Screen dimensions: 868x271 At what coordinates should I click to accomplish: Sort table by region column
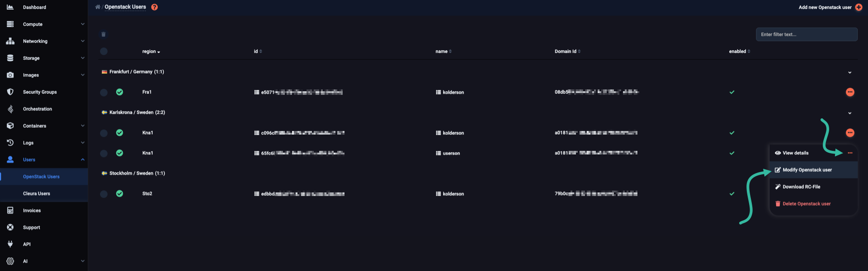click(x=151, y=51)
